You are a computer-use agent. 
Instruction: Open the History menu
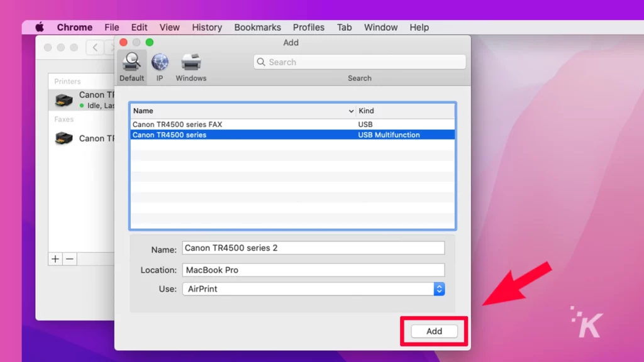207,28
